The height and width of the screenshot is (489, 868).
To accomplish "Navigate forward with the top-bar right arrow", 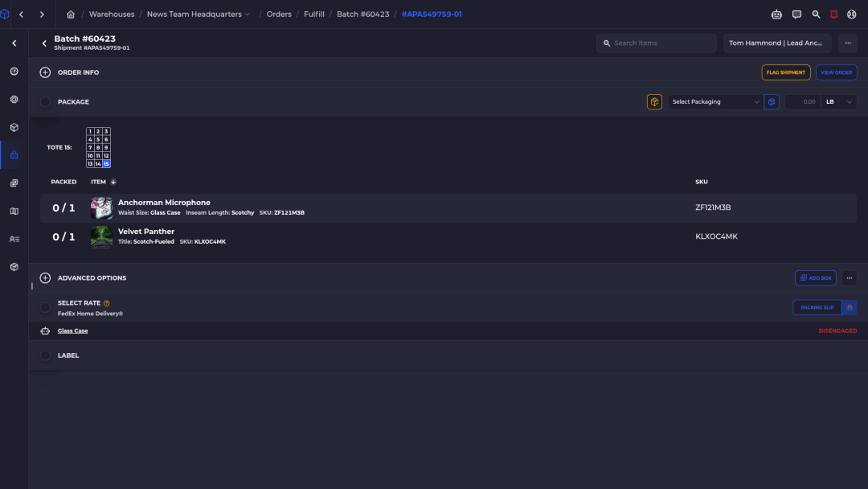I will pyautogui.click(x=42, y=14).
